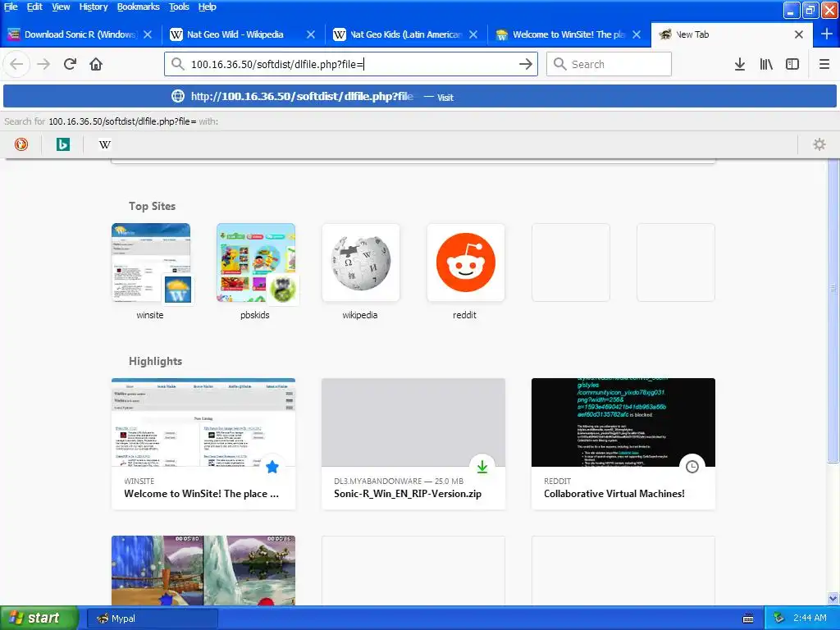
Task: Open the hamburger application menu
Action: coord(824,64)
